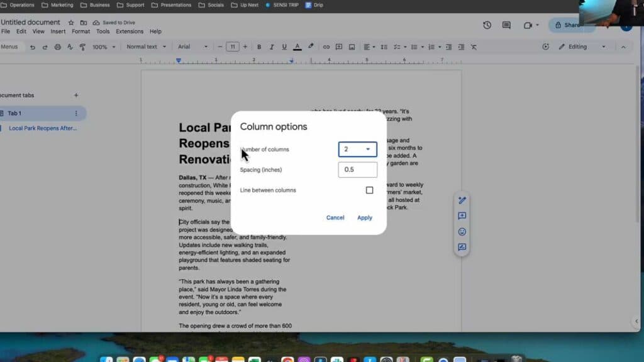Click the Add comment toolbar icon

point(339,47)
